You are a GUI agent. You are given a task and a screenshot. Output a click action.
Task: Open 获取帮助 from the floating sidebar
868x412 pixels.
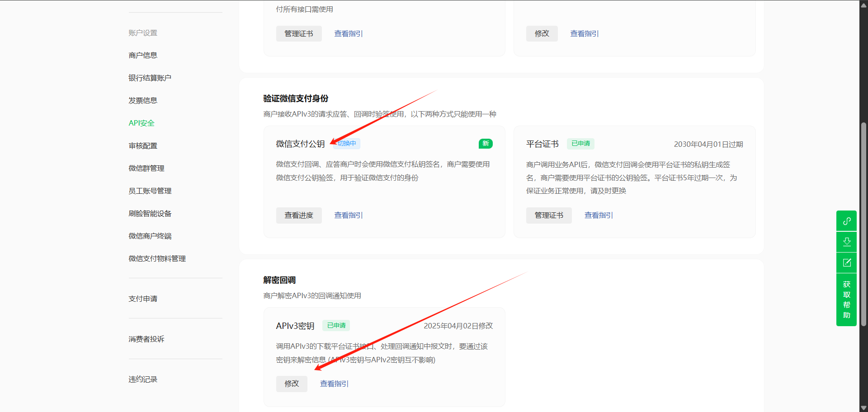(x=846, y=300)
